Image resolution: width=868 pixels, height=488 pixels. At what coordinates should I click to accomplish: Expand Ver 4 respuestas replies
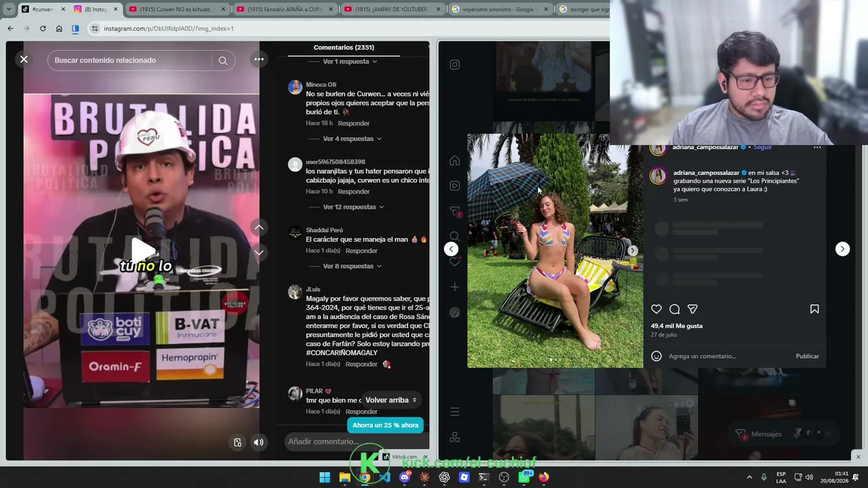352,139
